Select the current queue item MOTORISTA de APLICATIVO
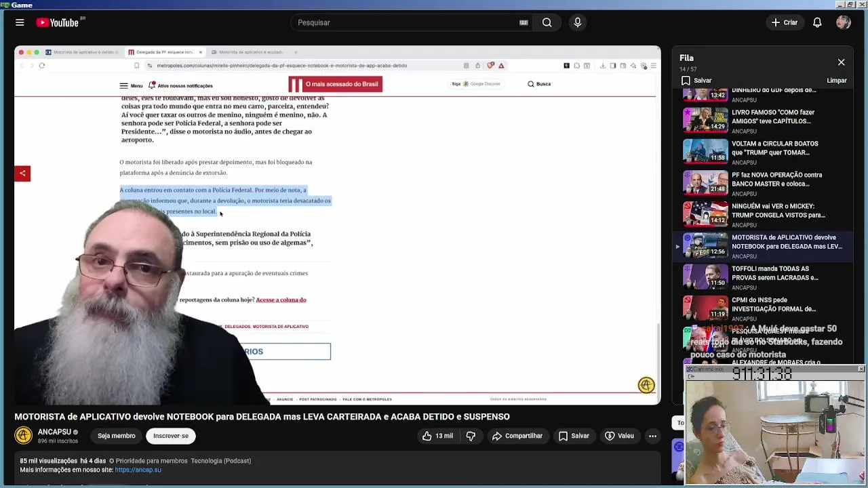This screenshot has width=868, height=488. [763, 245]
